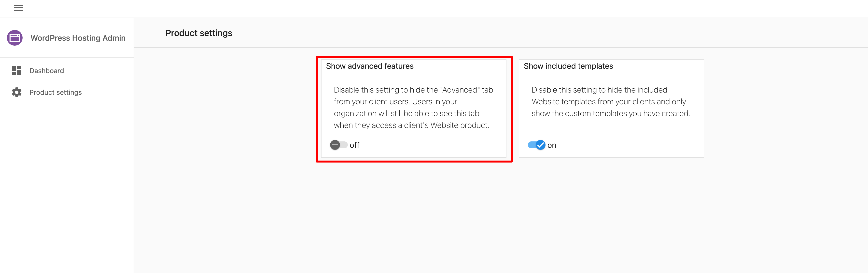Click the "off" label beside advanced toggle
Screen dimensions: 868x273
354,145
